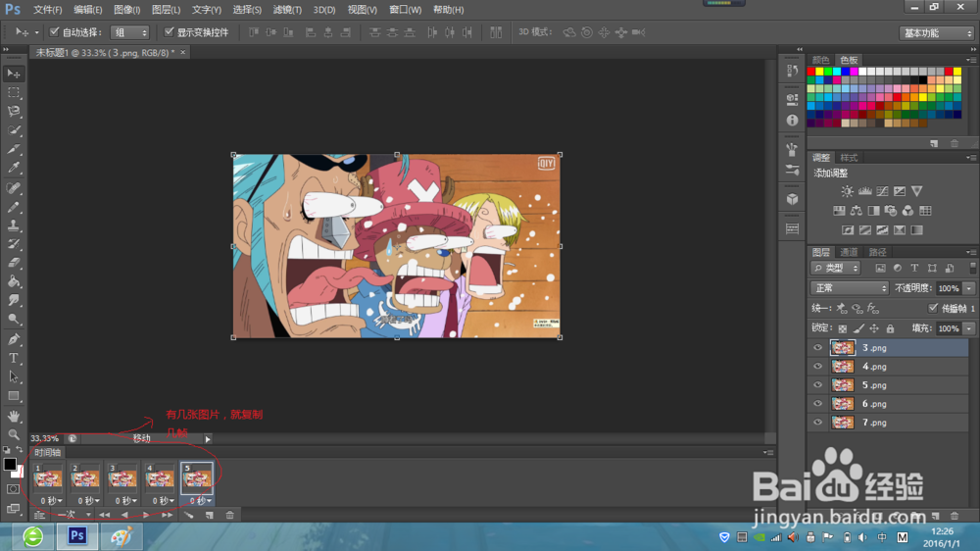
Task: Add a Vibrance adjustment layer
Action: tap(917, 191)
